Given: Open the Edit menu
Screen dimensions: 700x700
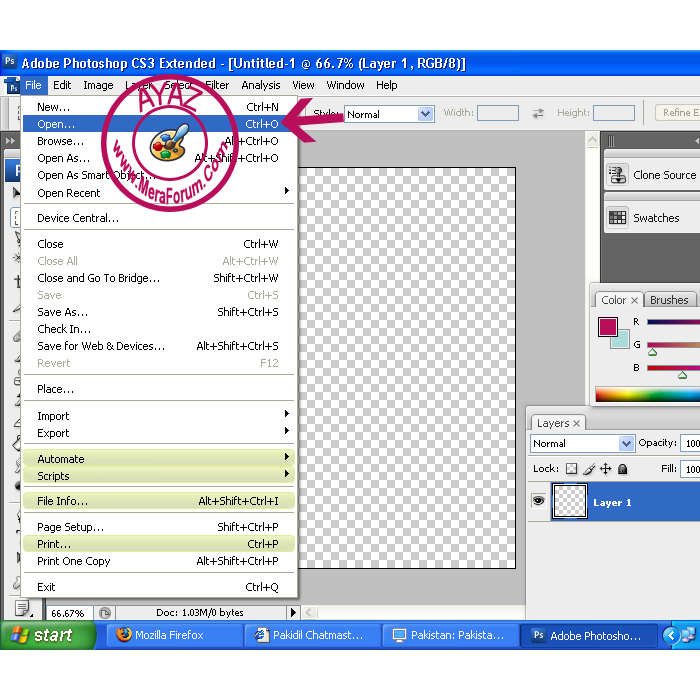Looking at the screenshot, I should click(x=62, y=85).
